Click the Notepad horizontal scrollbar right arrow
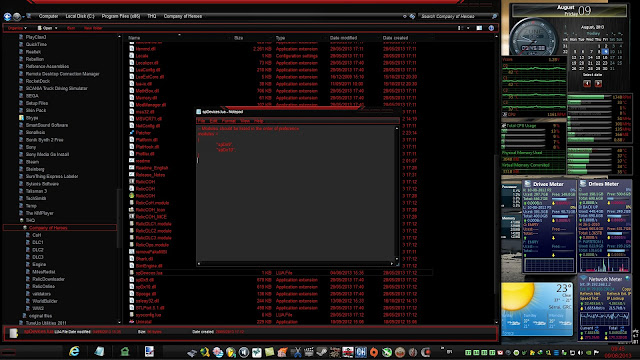Image resolution: width=640 pixels, height=360 pixels. [392, 264]
